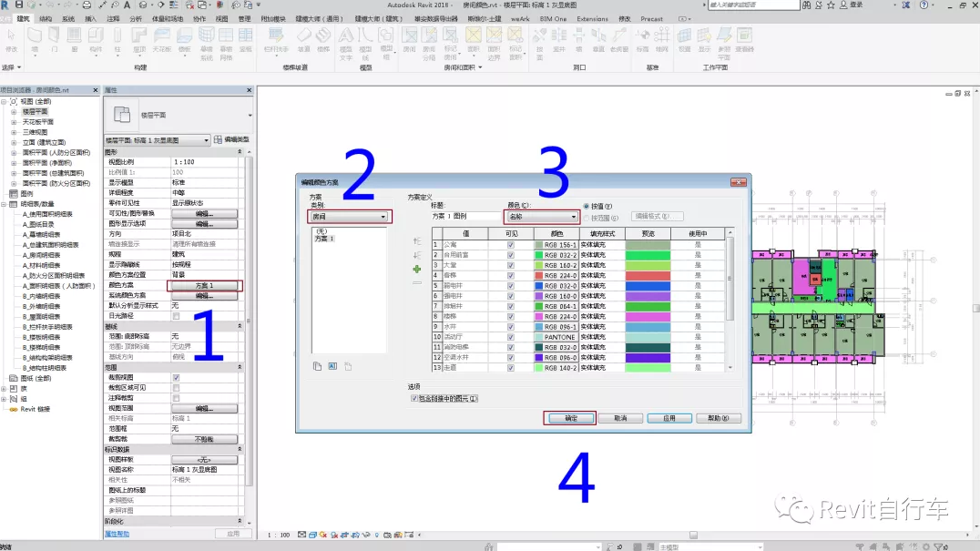Switch to the BIM One ribbon tab
The image size is (980, 551).
553,19
